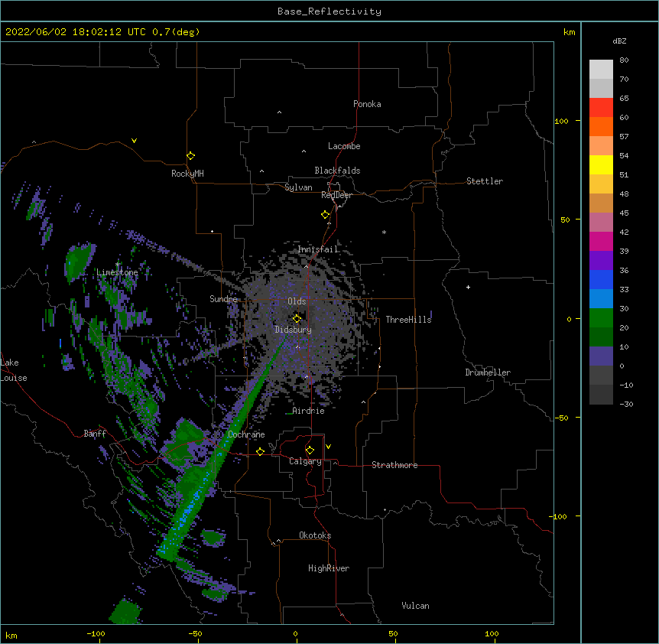The height and width of the screenshot is (644, 659).
Task: Select the white-gray swatch below 80 dBZ
Action: (601, 70)
